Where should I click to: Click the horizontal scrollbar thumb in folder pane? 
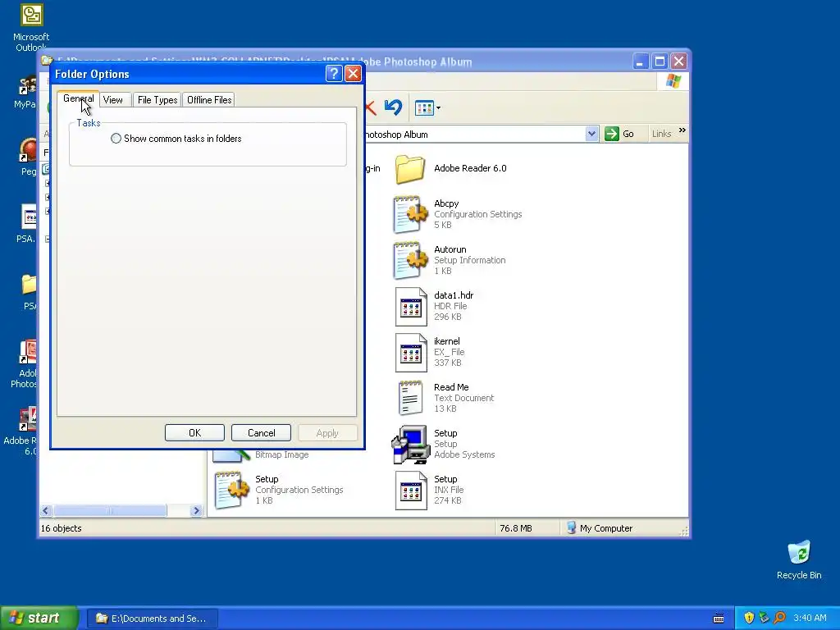coord(110,510)
